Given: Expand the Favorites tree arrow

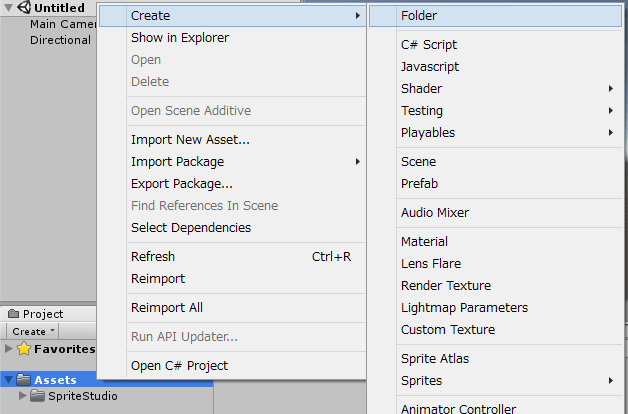Looking at the screenshot, I should click(x=8, y=348).
